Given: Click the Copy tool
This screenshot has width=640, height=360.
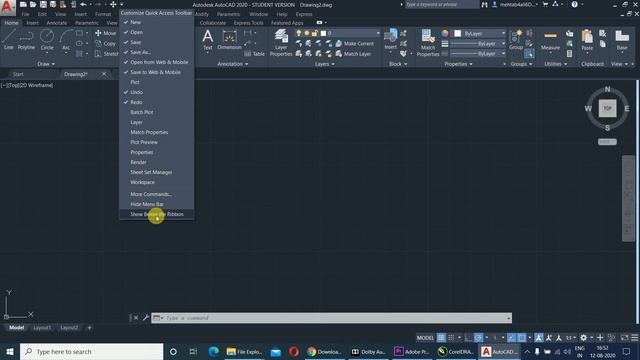Looking at the screenshot, I should pos(106,43).
